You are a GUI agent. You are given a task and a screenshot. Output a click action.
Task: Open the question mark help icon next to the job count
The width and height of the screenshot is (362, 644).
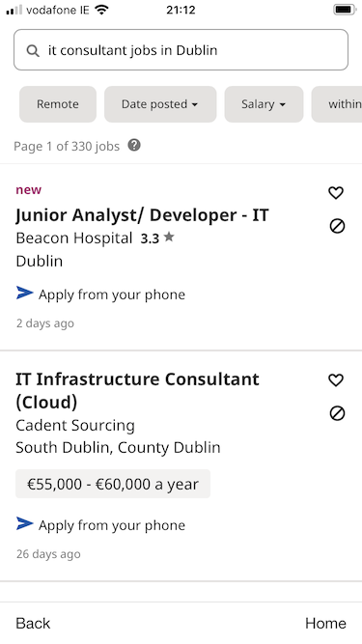(x=134, y=145)
